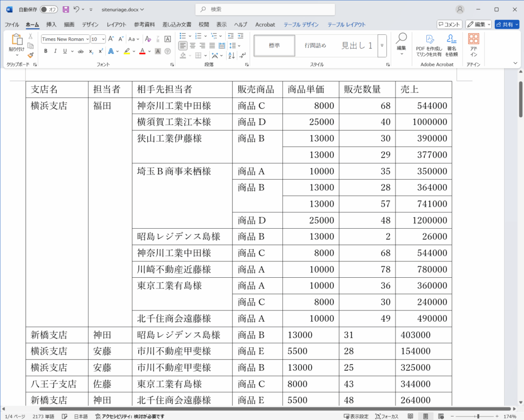
Task: Click the 署名を依頼 Acrobat icon
Action: click(x=451, y=45)
